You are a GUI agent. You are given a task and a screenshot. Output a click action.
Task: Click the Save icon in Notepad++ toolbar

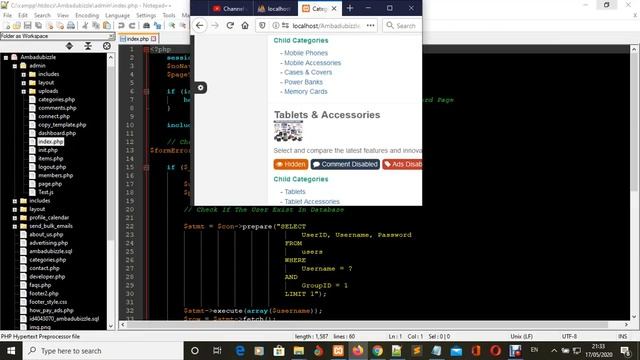(27, 25)
